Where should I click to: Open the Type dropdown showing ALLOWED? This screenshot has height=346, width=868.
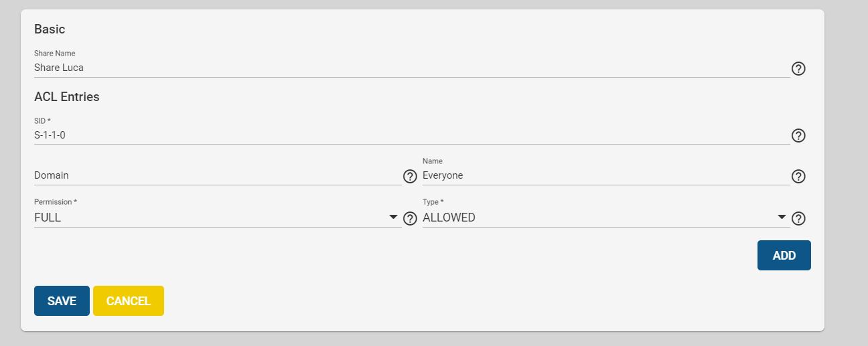click(x=606, y=218)
